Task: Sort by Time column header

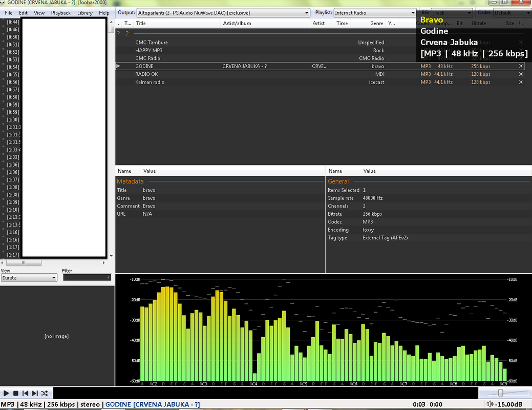Action: (342, 24)
